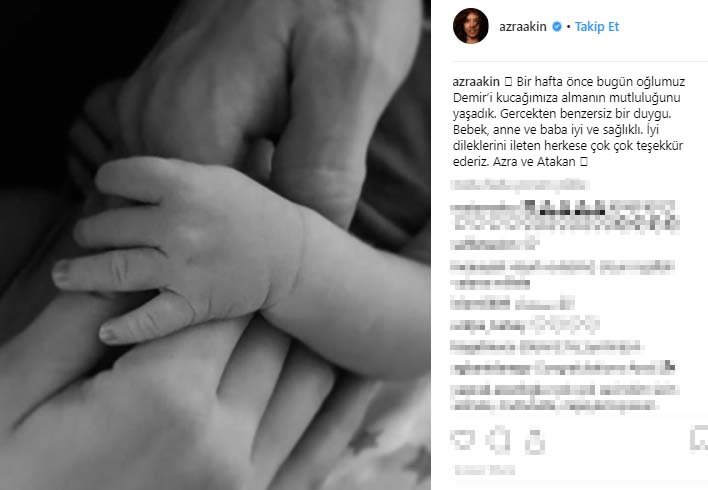This screenshot has height=490, width=708.
Task: Click the caption text mentioning Demir
Action: tap(568, 121)
